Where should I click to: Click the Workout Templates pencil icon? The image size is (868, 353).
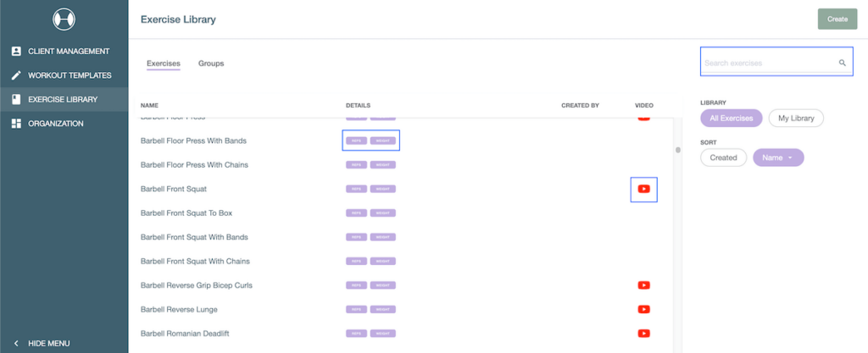tap(16, 75)
